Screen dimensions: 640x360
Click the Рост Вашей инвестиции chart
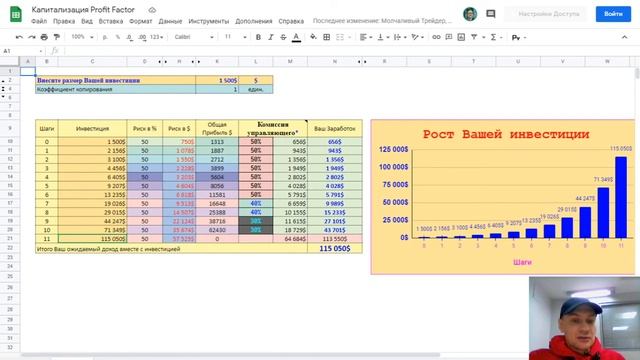(x=502, y=197)
